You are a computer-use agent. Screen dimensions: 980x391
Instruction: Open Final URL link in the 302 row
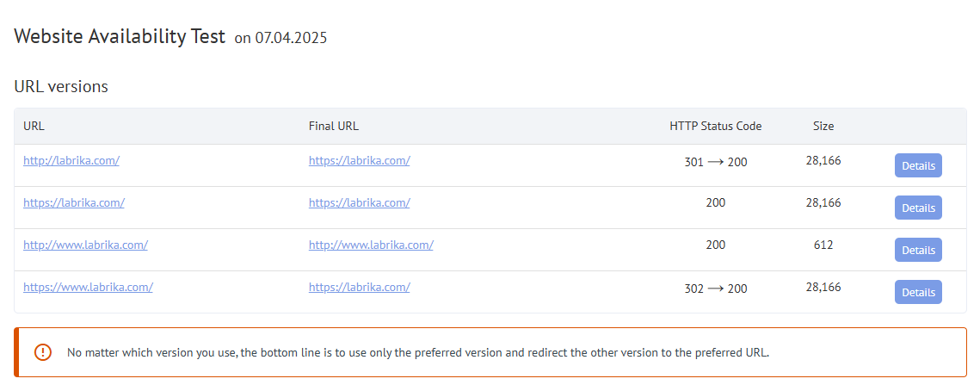coord(360,287)
